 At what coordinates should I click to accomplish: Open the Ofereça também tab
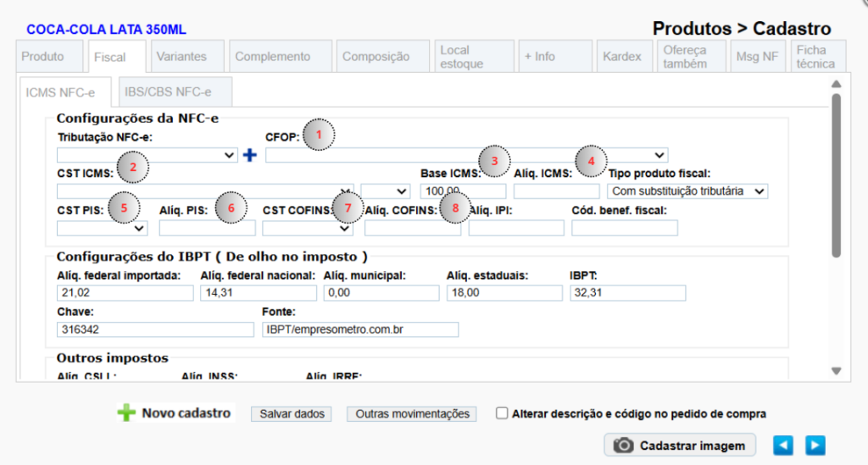(x=692, y=57)
